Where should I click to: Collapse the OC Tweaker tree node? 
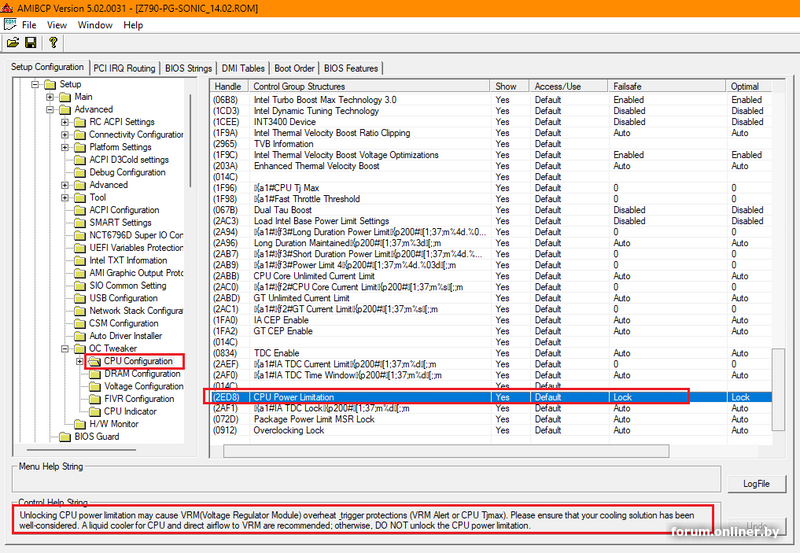click(x=65, y=349)
